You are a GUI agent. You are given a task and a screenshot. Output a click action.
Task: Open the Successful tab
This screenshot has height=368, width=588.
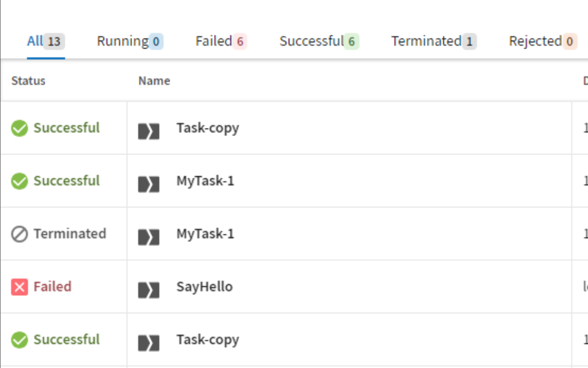pyautogui.click(x=318, y=42)
